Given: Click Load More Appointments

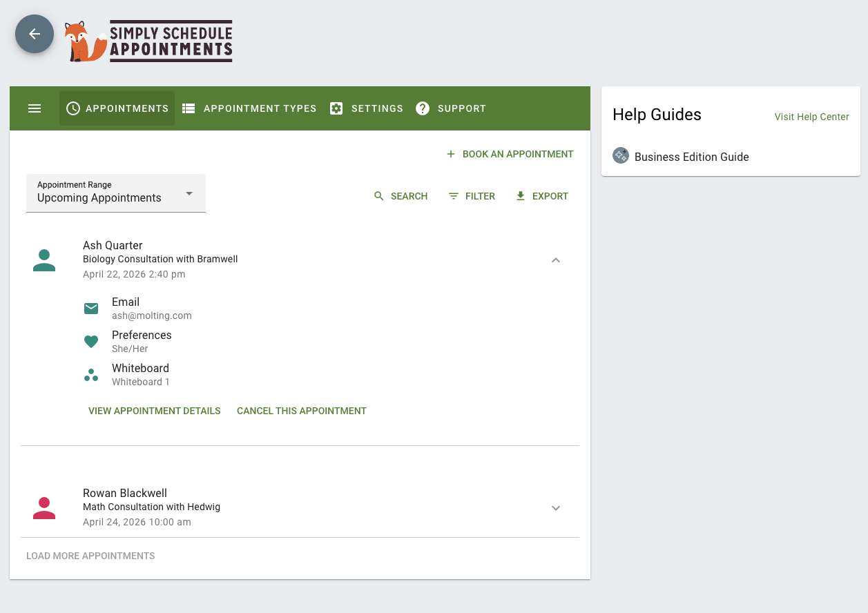Looking at the screenshot, I should point(90,556).
